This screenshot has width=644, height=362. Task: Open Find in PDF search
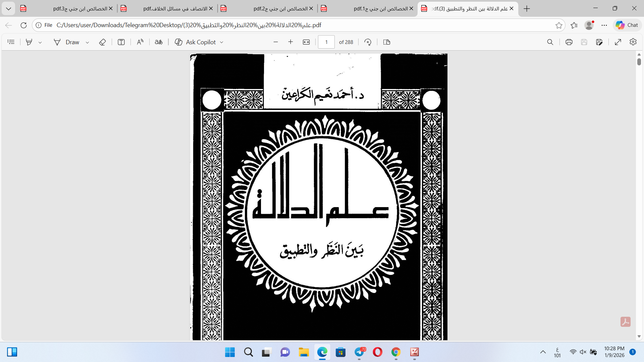pyautogui.click(x=550, y=42)
